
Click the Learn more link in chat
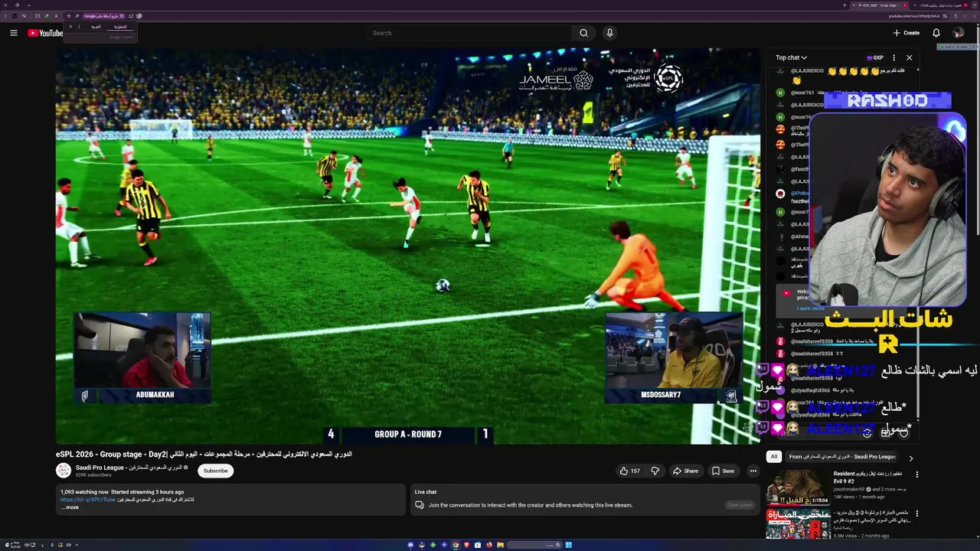[x=810, y=308]
